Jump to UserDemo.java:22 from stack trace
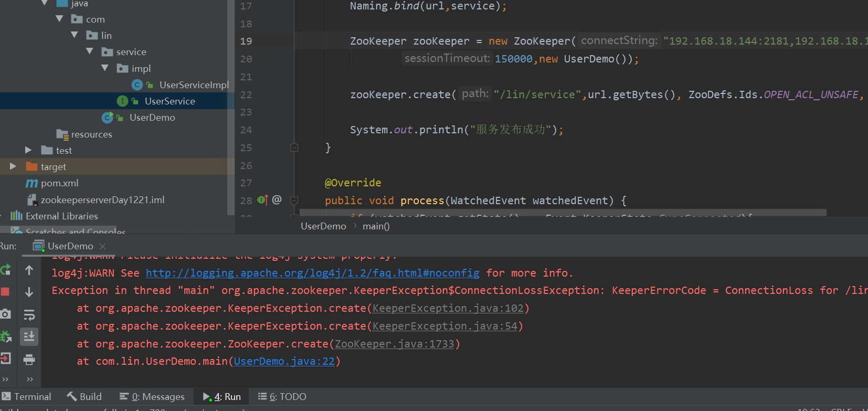 (x=284, y=361)
